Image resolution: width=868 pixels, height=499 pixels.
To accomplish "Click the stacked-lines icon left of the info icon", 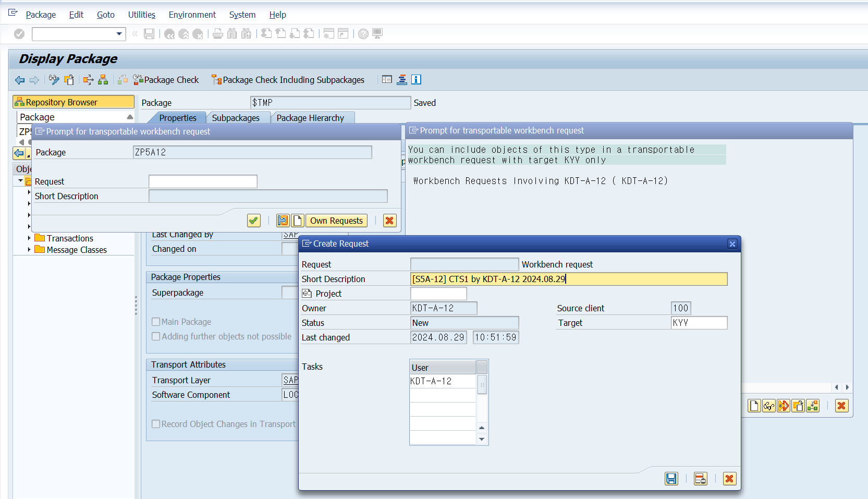I will (402, 80).
